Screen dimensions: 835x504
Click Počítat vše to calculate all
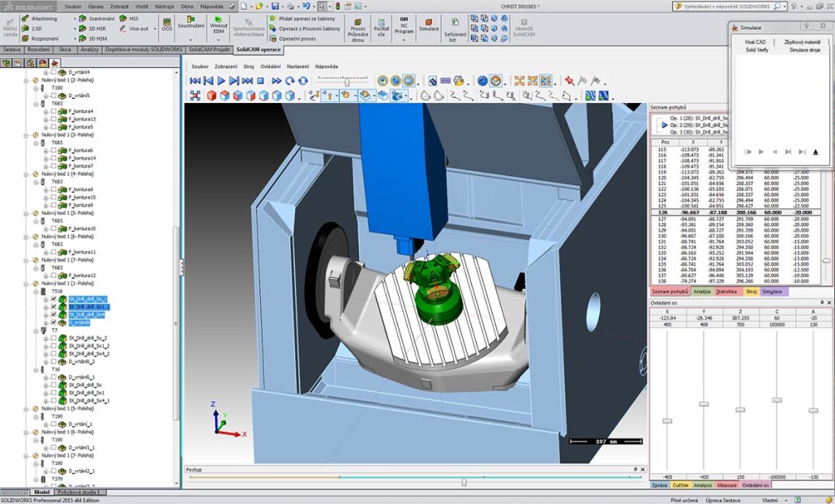(x=381, y=28)
